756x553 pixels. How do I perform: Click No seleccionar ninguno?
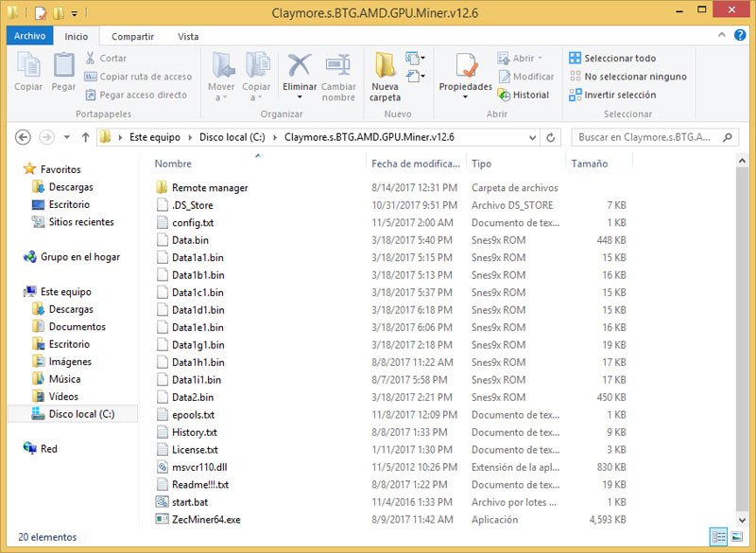[627, 77]
